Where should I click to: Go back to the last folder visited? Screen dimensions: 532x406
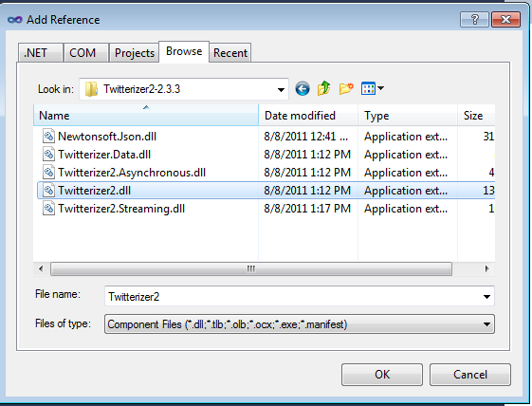[302, 89]
